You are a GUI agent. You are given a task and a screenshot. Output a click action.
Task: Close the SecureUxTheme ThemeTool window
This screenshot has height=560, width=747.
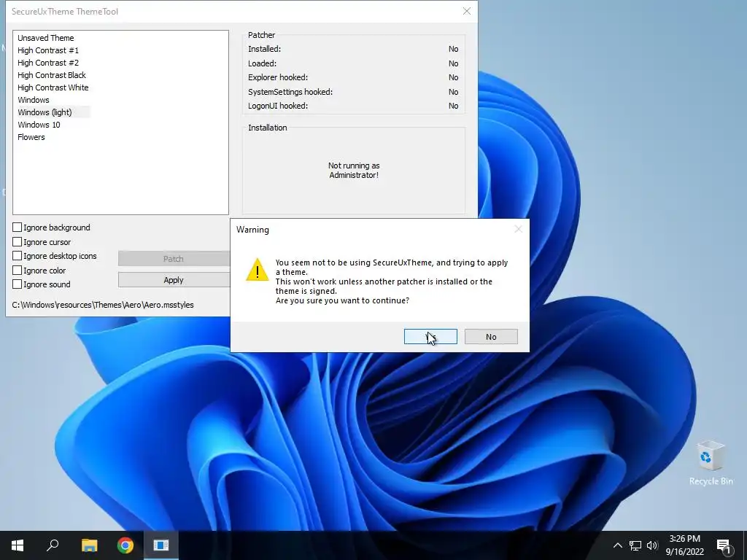coord(466,12)
